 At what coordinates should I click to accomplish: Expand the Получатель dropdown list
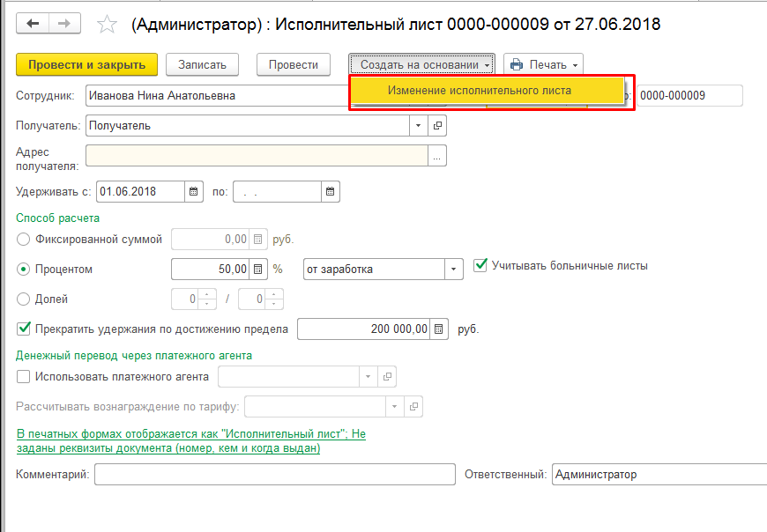pyautogui.click(x=418, y=125)
